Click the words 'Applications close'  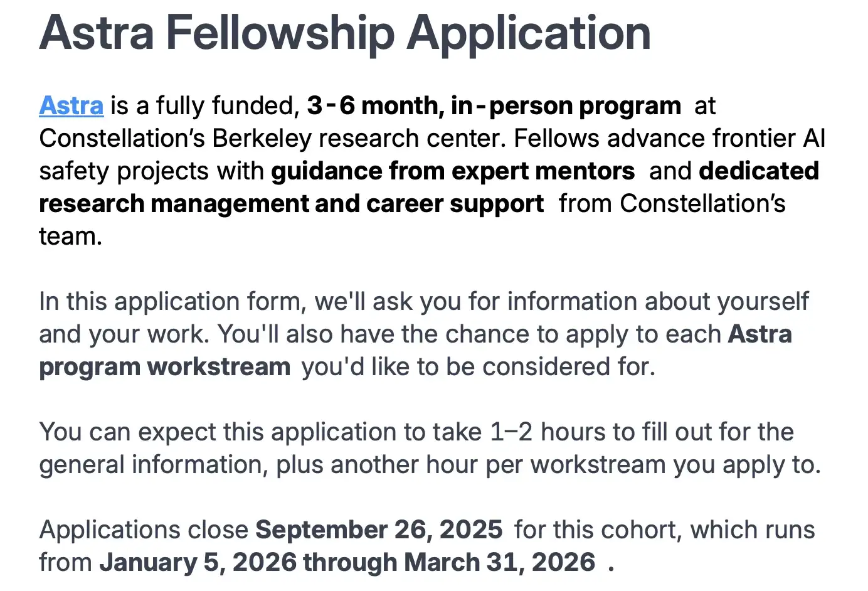pyautogui.click(x=144, y=530)
